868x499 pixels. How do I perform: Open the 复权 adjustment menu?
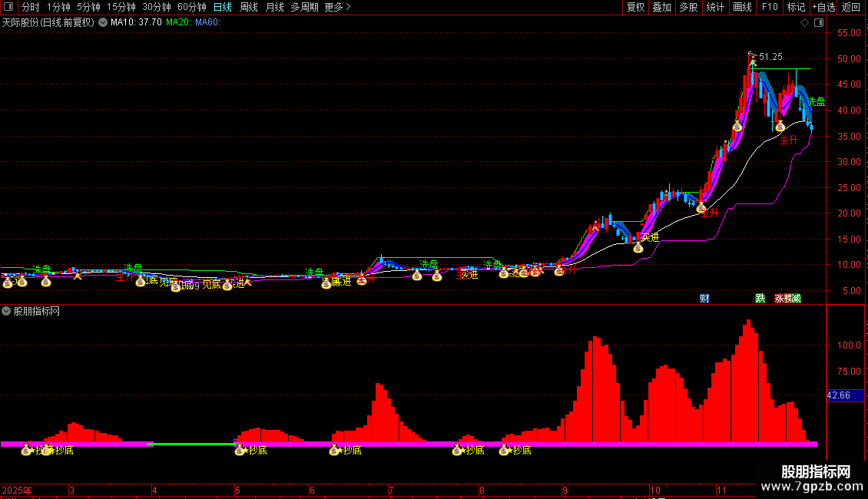click(x=635, y=7)
